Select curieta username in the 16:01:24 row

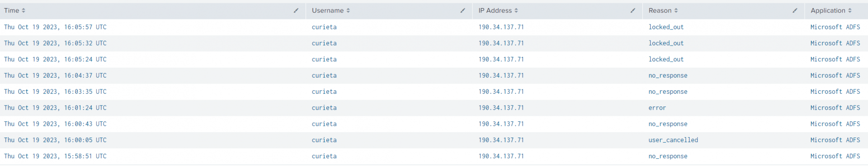[x=324, y=108]
